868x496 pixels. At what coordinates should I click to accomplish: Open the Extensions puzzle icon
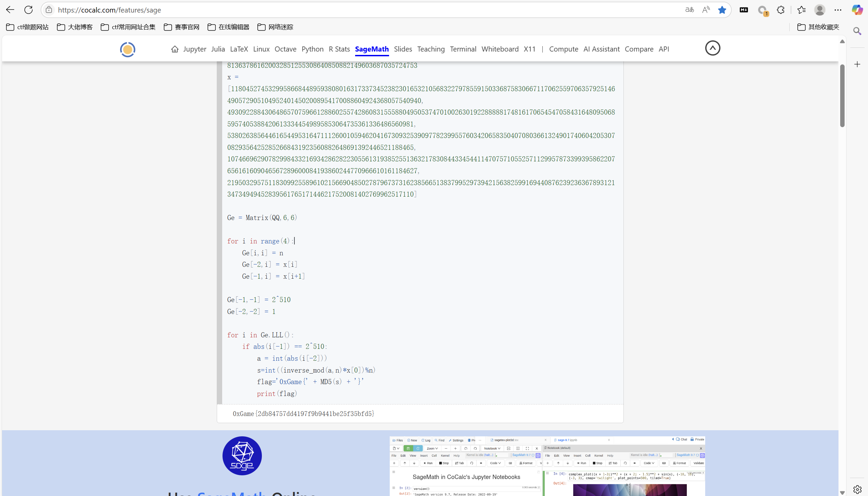click(781, 10)
